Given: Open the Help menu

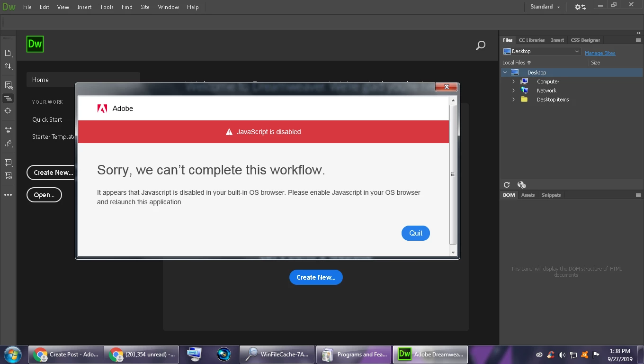Looking at the screenshot, I should point(193,7).
